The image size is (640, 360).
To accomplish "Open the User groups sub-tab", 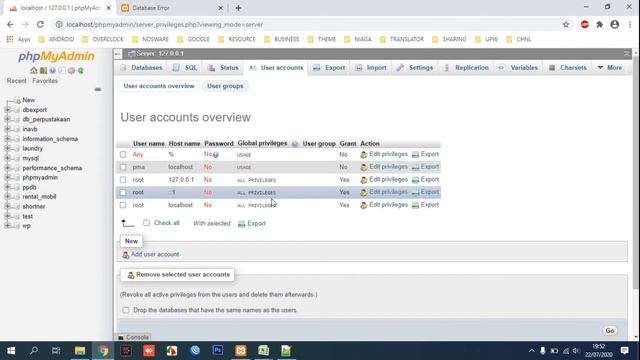I will (x=225, y=86).
